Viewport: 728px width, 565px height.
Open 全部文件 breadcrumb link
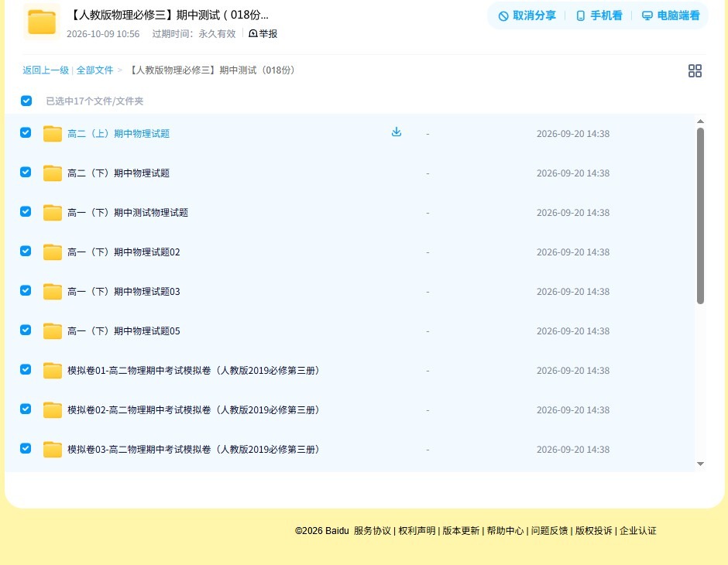pyautogui.click(x=94, y=70)
